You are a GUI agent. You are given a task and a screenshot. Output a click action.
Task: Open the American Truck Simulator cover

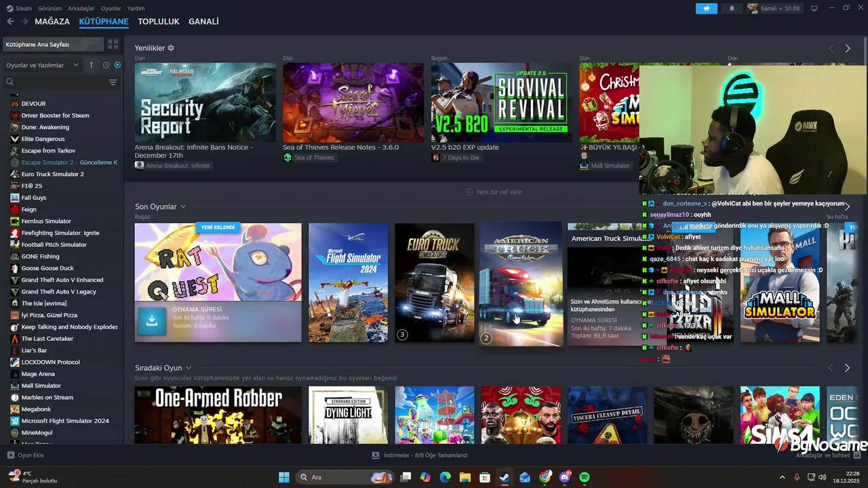tap(521, 284)
